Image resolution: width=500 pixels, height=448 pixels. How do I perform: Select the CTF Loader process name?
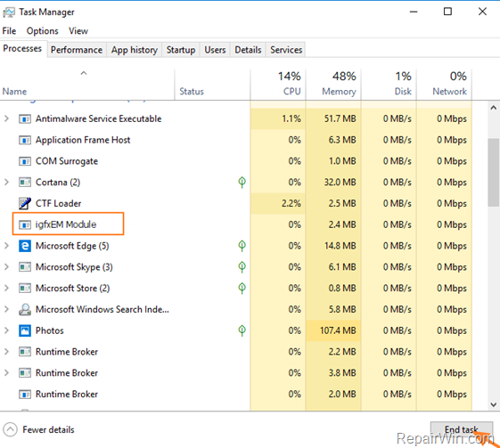(58, 204)
